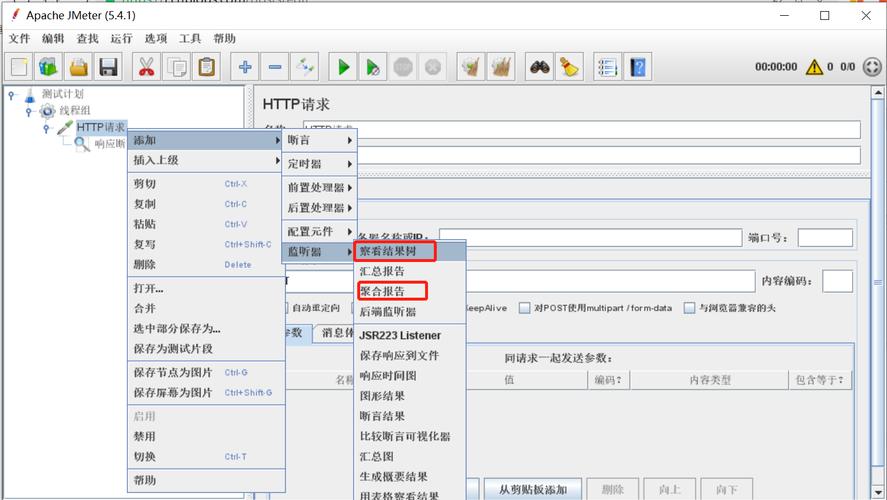
Task: Select the 测试计划 tree node
Action: pos(62,94)
